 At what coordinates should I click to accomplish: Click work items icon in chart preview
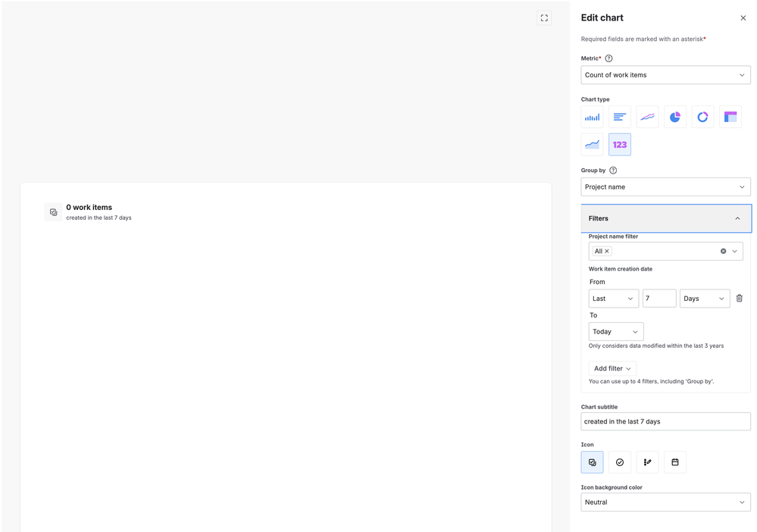pos(53,212)
